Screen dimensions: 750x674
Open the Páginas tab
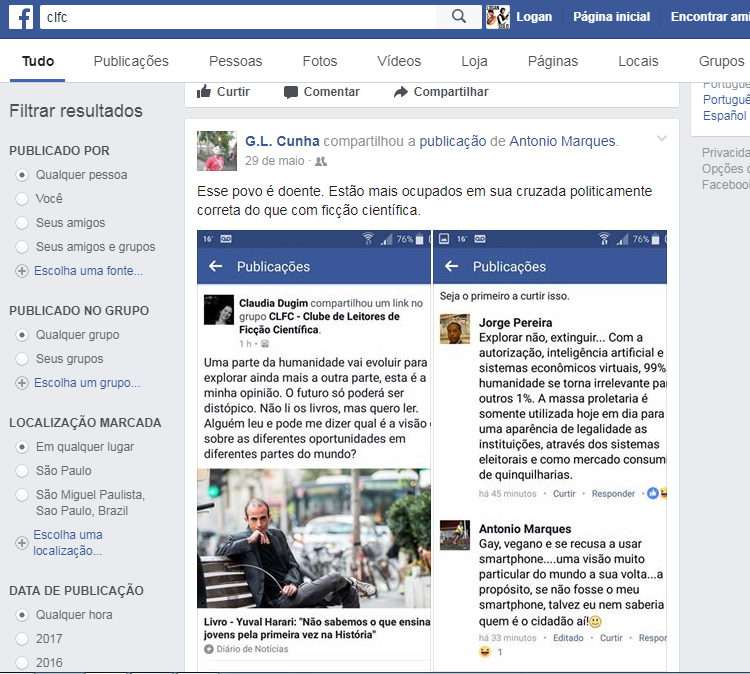pyautogui.click(x=552, y=61)
